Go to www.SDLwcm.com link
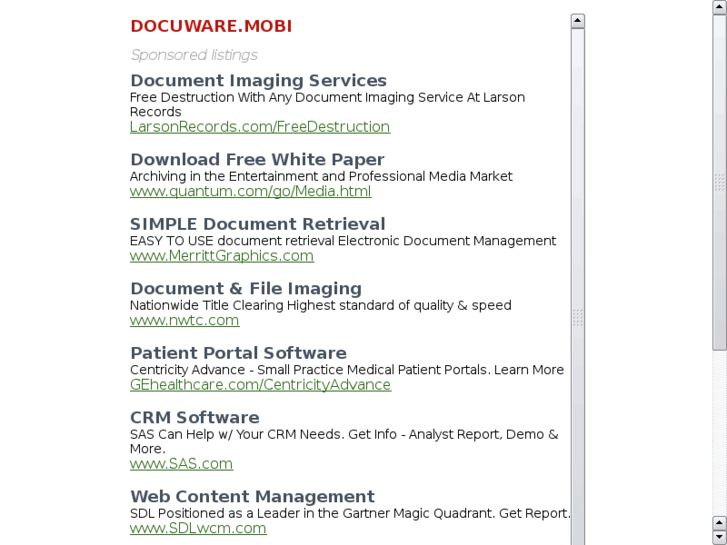This screenshot has width=727, height=545. (198, 528)
